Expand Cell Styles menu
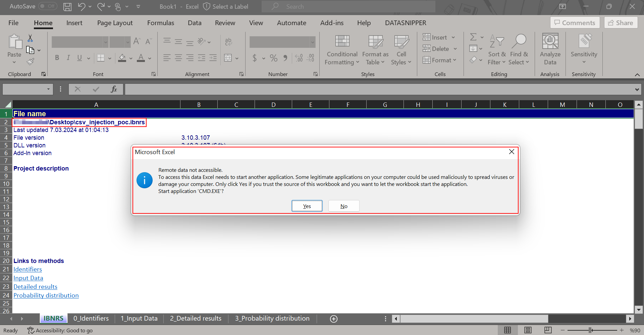This screenshot has height=335, width=644. (x=401, y=50)
